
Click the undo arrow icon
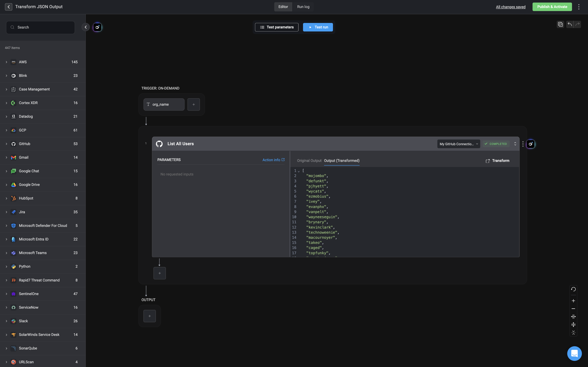click(x=570, y=24)
